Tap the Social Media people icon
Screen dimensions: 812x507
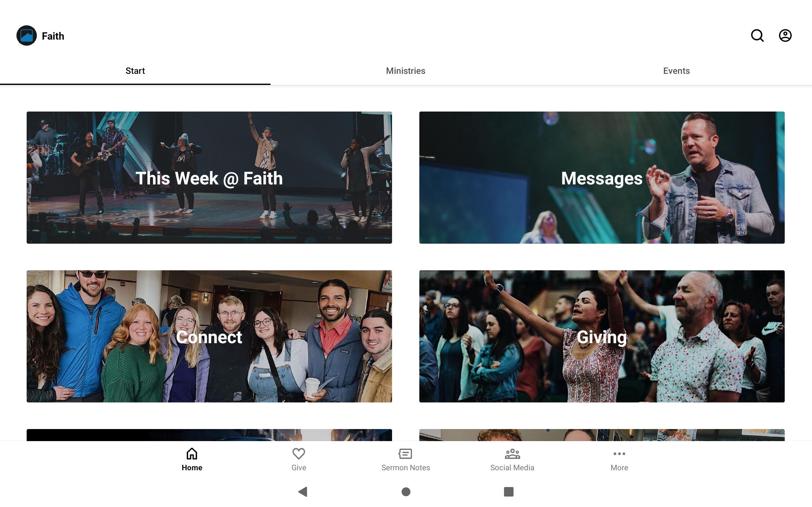coord(512,454)
